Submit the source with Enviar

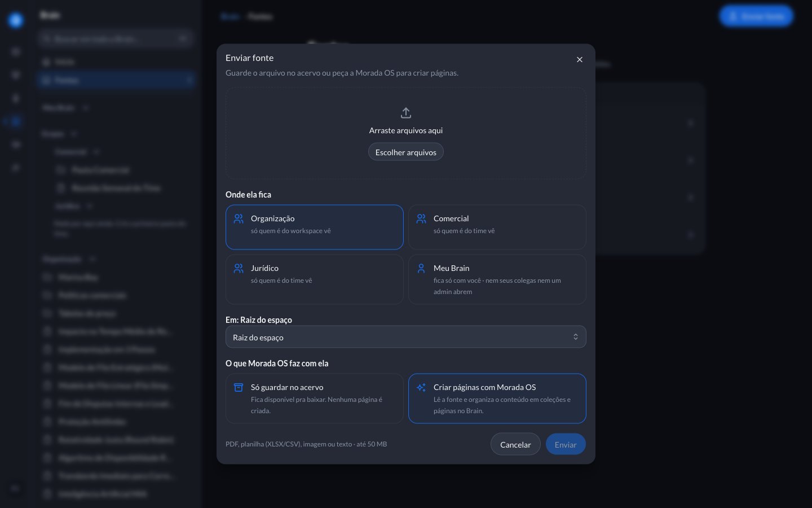[566, 444]
